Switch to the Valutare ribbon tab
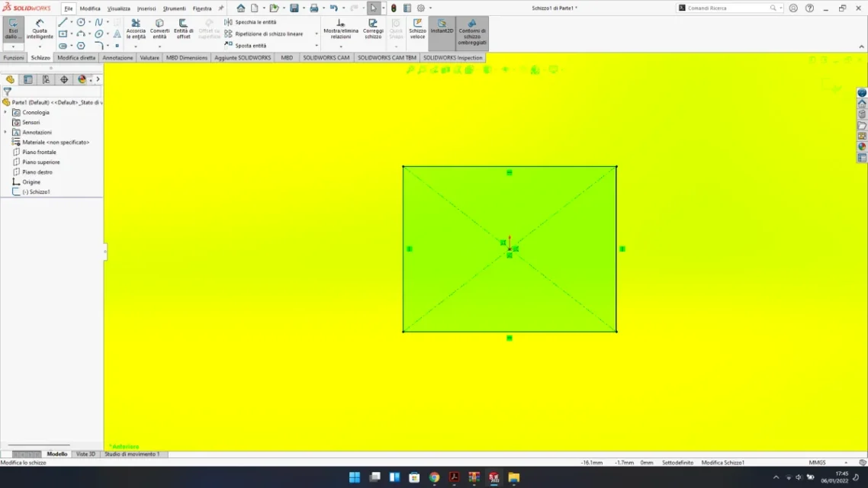Image resolution: width=868 pixels, height=488 pixels. [x=149, y=58]
